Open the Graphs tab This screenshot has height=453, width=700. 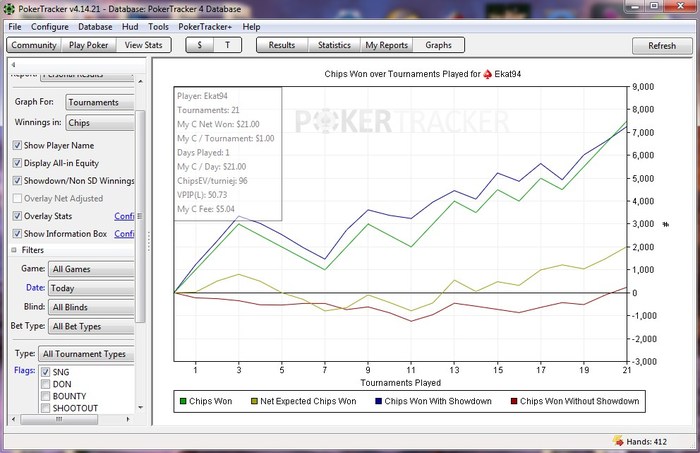click(x=438, y=45)
